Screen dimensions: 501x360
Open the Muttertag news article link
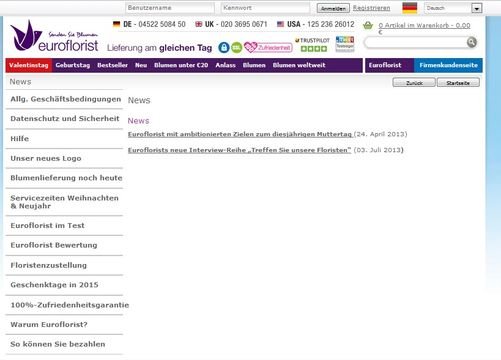point(240,134)
